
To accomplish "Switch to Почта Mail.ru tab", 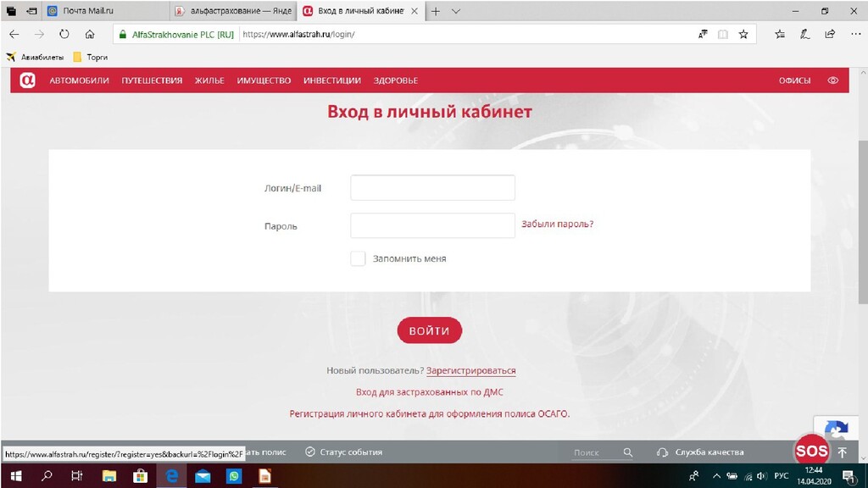I will pyautogui.click(x=106, y=11).
